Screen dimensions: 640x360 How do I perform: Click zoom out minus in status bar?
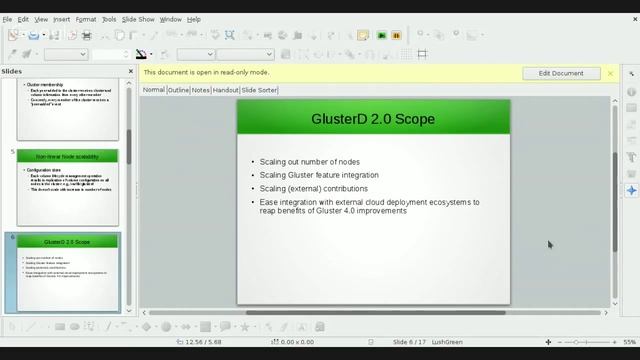pos(560,342)
